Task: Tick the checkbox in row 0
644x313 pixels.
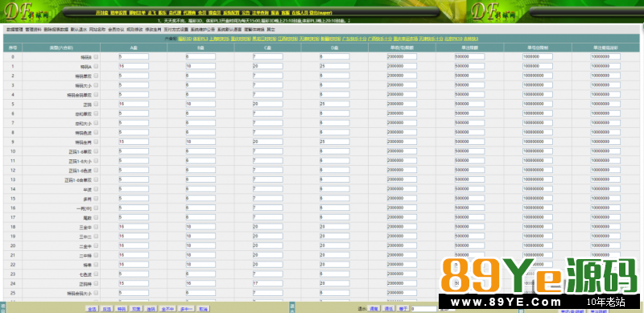Action: tap(96, 57)
